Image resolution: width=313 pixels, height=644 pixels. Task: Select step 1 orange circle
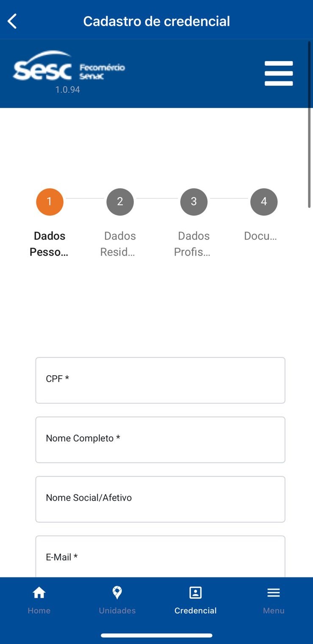click(50, 202)
